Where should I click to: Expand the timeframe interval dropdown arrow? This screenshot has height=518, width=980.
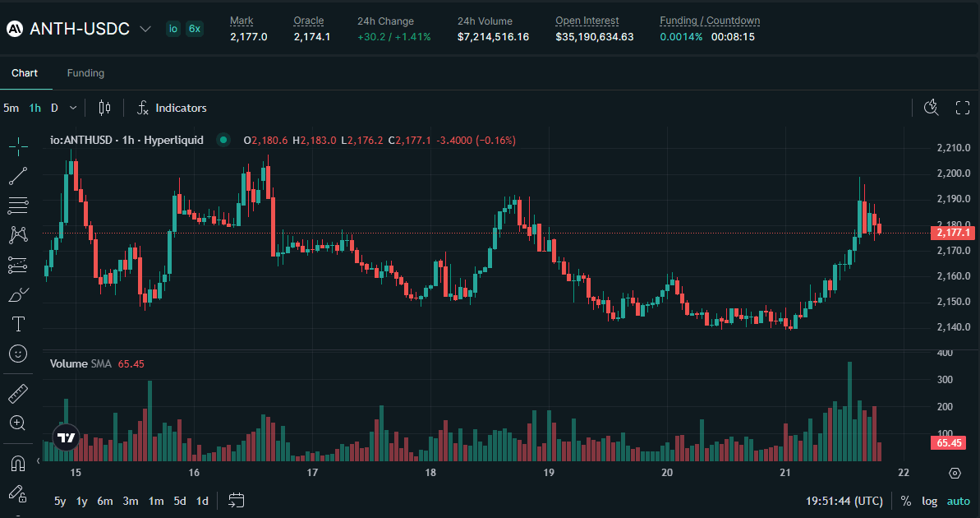coord(73,109)
